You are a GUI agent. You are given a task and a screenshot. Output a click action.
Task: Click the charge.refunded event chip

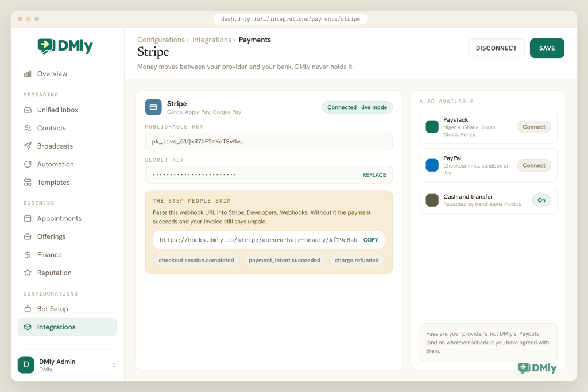(357, 260)
